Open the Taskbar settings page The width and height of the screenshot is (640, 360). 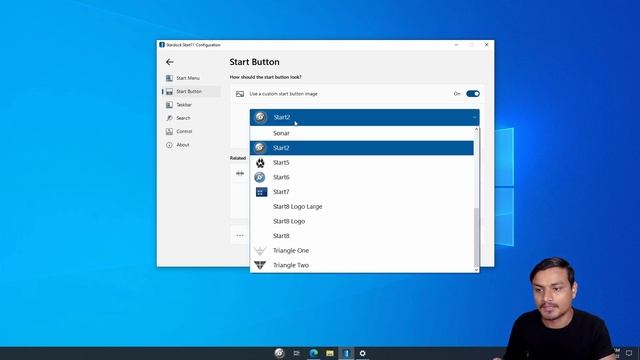click(184, 105)
